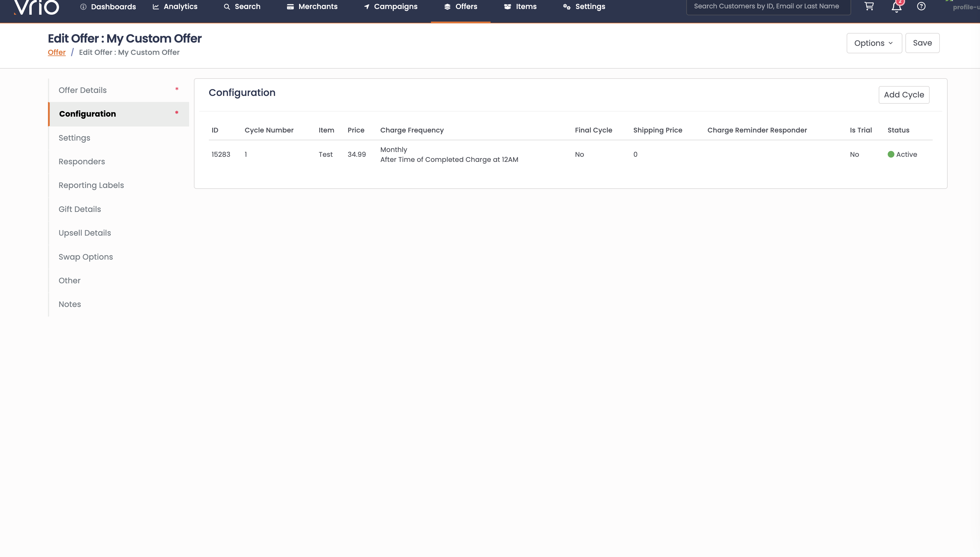Click the Active status indicator
Viewport: 980px width, 557px height.
click(x=902, y=155)
